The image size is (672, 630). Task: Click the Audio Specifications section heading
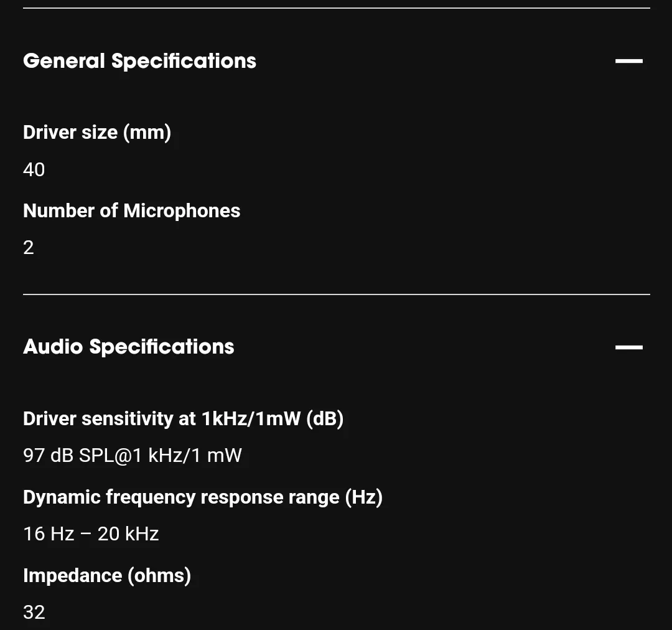(x=129, y=347)
